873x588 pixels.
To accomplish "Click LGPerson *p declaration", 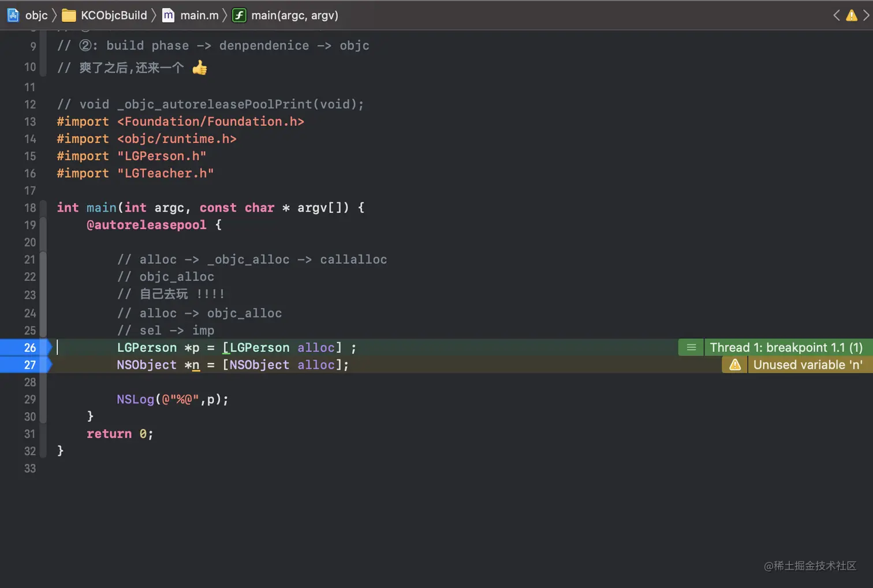I will (x=237, y=347).
